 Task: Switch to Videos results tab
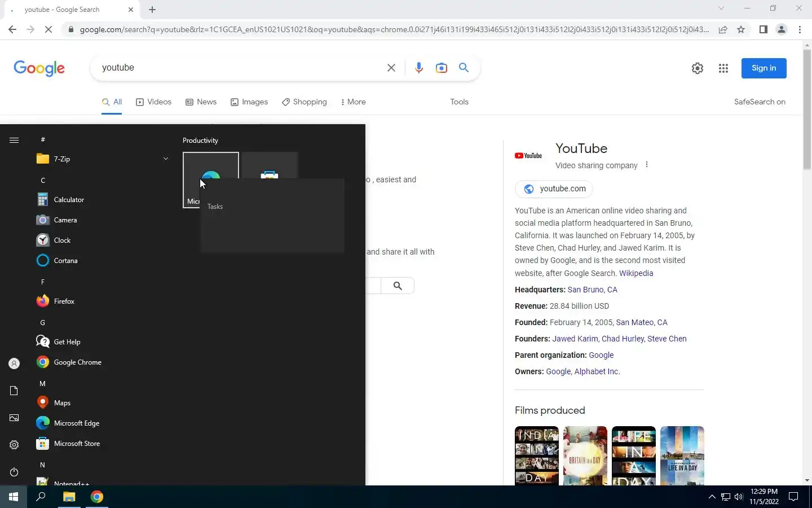[x=153, y=102]
